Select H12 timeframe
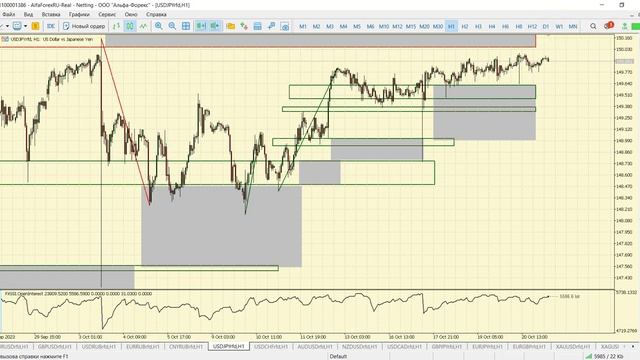The image size is (640, 360). pyautogui.click(x=532, y=26)
